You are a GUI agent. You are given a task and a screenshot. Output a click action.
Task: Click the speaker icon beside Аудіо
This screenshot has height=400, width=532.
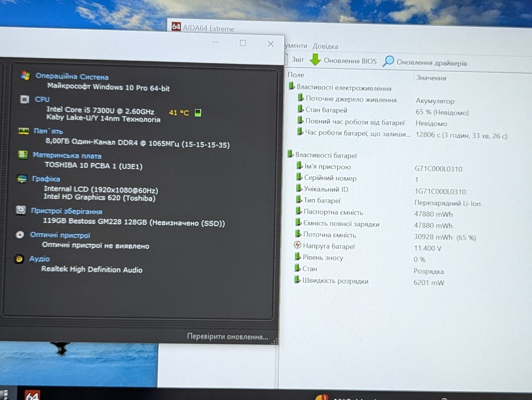pos(19,259)
